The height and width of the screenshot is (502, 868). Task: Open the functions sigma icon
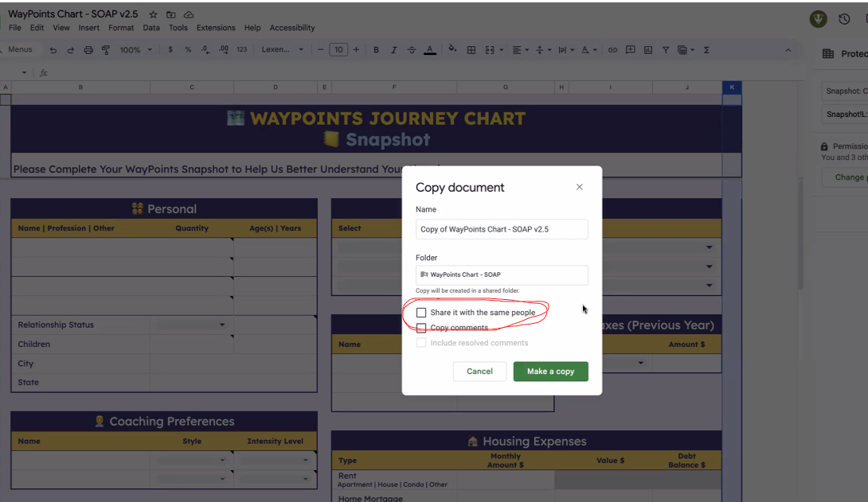[706, 50]
